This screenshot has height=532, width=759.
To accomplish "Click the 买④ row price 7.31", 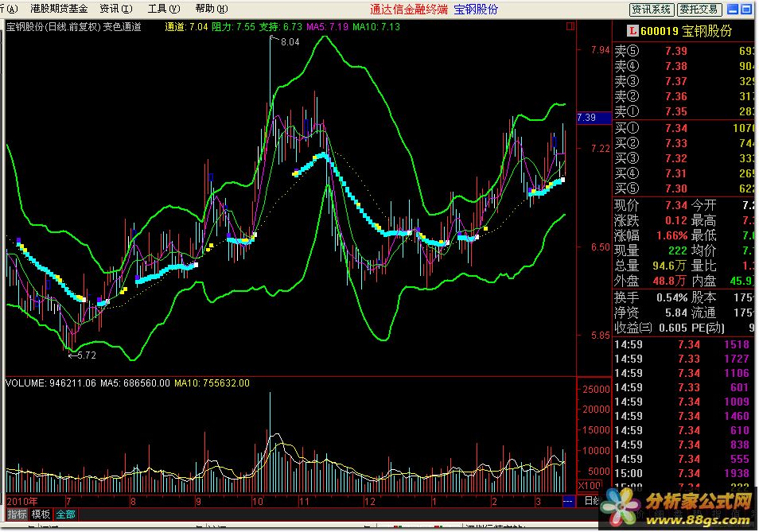I will coord(676,173).
